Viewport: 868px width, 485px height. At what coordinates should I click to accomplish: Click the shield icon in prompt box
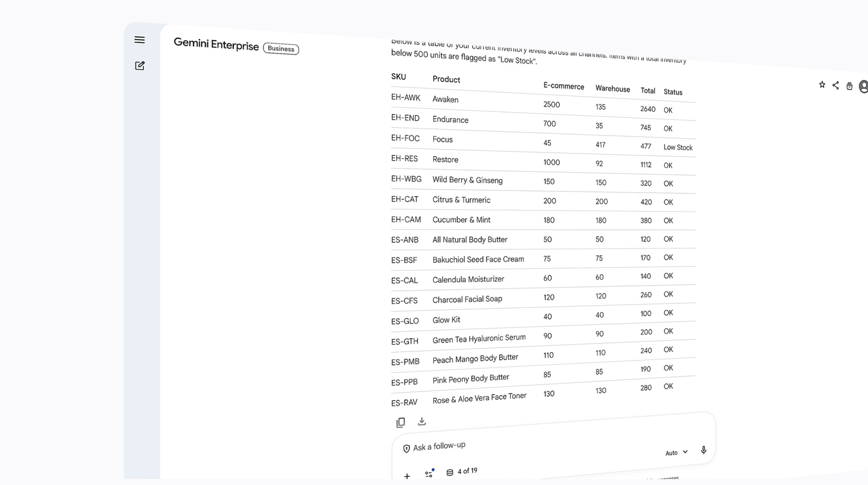click(406, 448)
